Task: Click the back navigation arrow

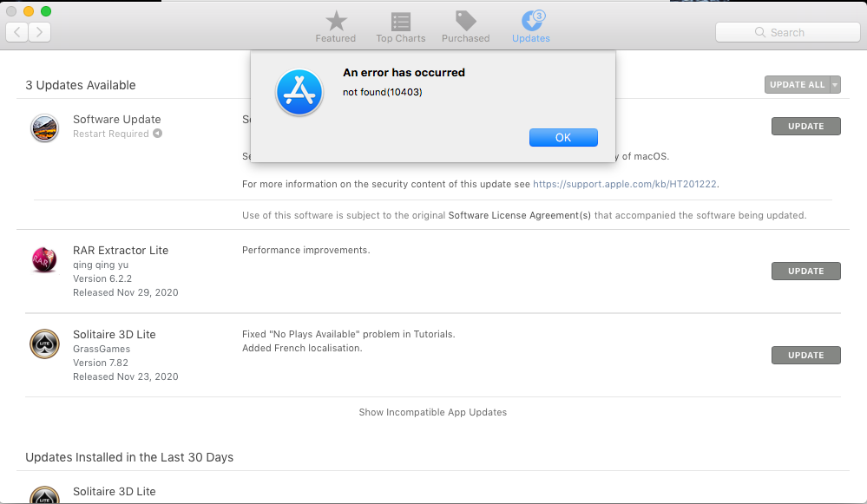Action: coord(16,31)
